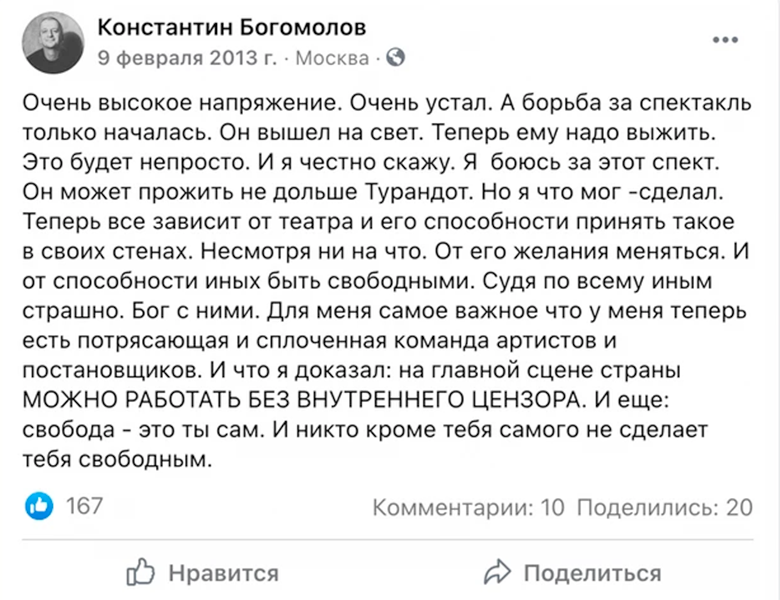Click the uppercase phrase МОЖНО РАБОТАТЬ БЕЗ ВНУТРЕННЕГО ЦЕНЗОРА
The height and width of the screenshot is (600, 780).
[301, 400]
